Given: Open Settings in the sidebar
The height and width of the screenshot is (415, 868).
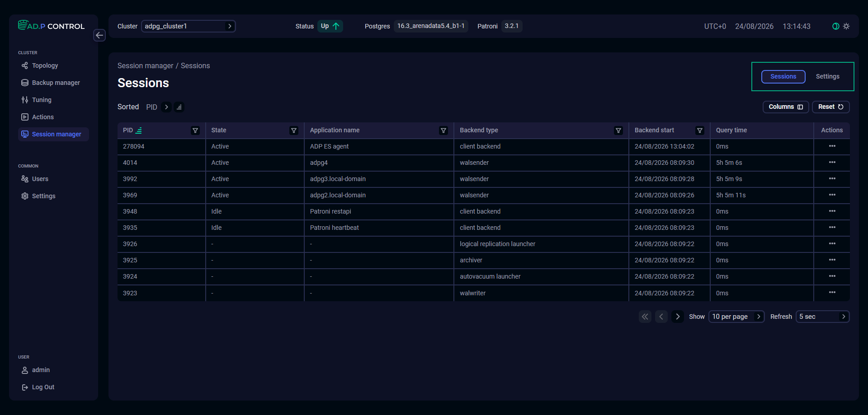Looking at the screenshot, I should (x=53, y=196).
